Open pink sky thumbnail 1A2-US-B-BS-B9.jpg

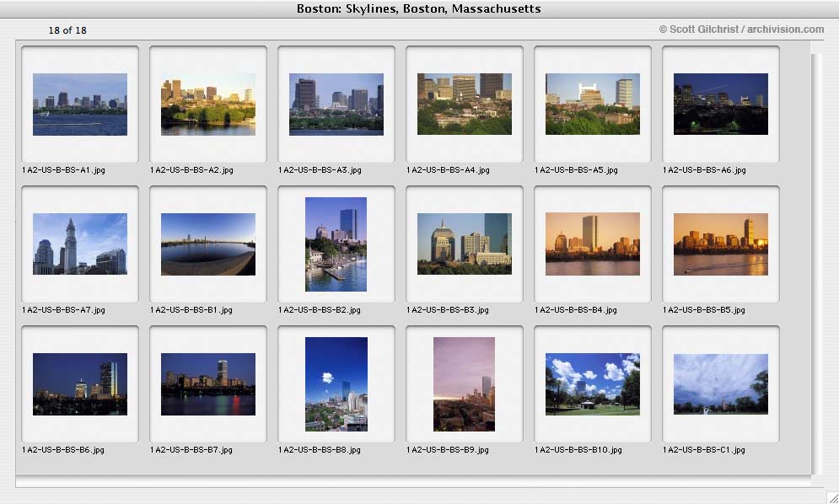[464, 384]
